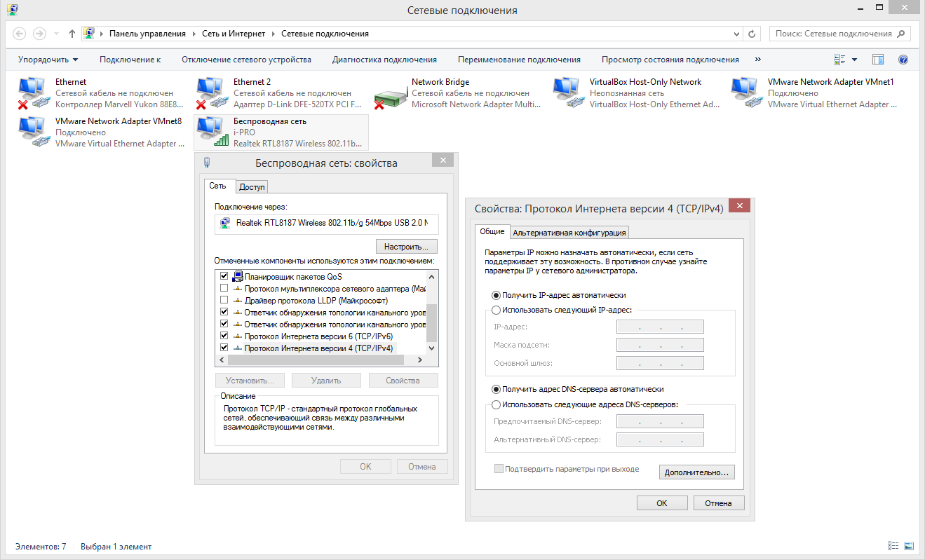
Task: Select Использовать следующий IP-адрес
Action: [497, 310]
